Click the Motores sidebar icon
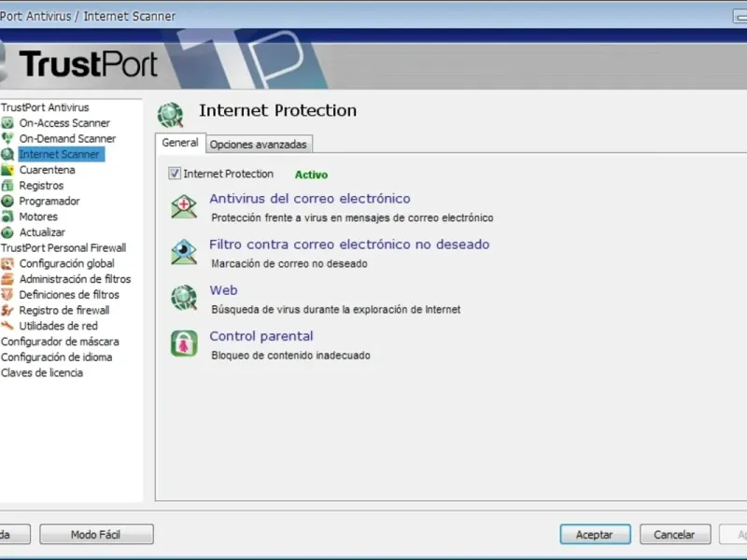 point(8,217)
